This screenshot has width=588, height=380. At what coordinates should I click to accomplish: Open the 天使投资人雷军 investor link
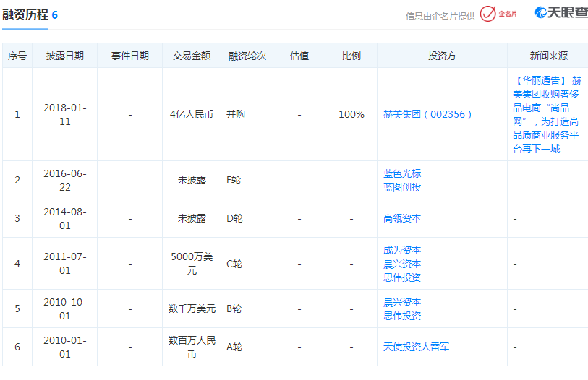(416, 347)
